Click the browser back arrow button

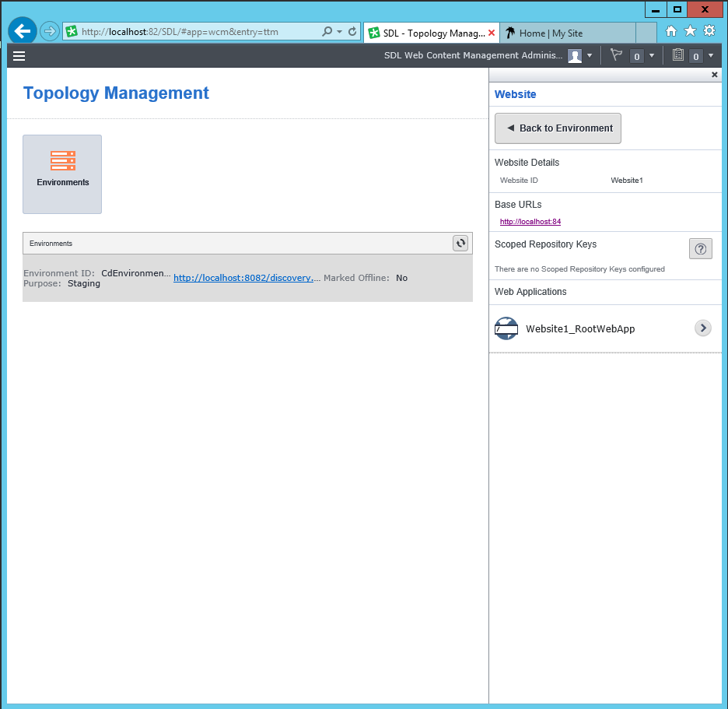tap(23, 31)
